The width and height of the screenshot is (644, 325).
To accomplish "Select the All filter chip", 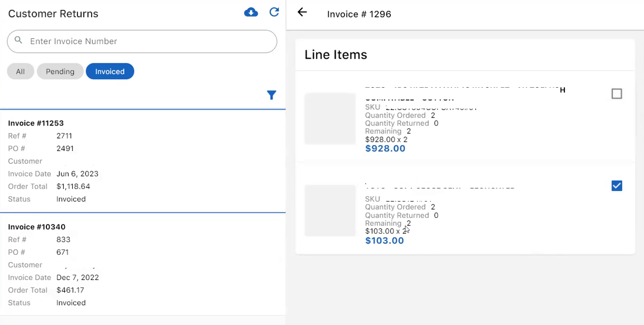I will [21, 71].
